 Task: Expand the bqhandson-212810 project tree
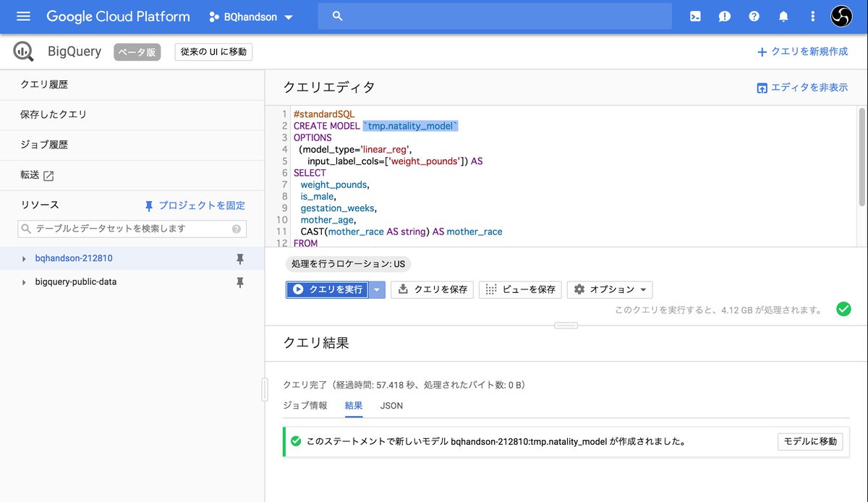[x=24, y=259]
